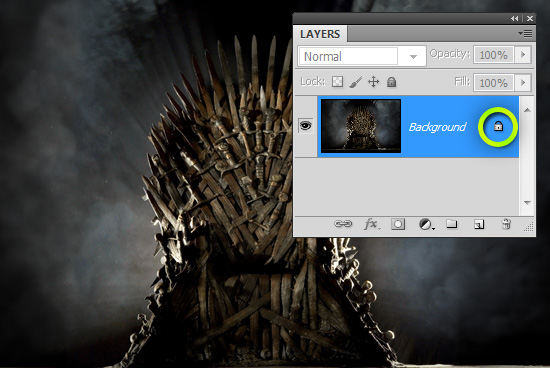Image resolution: width=550 pixels, height=368 pixels.
Task: Toggle Lock all padlock
Action: [x=391, y=82]
